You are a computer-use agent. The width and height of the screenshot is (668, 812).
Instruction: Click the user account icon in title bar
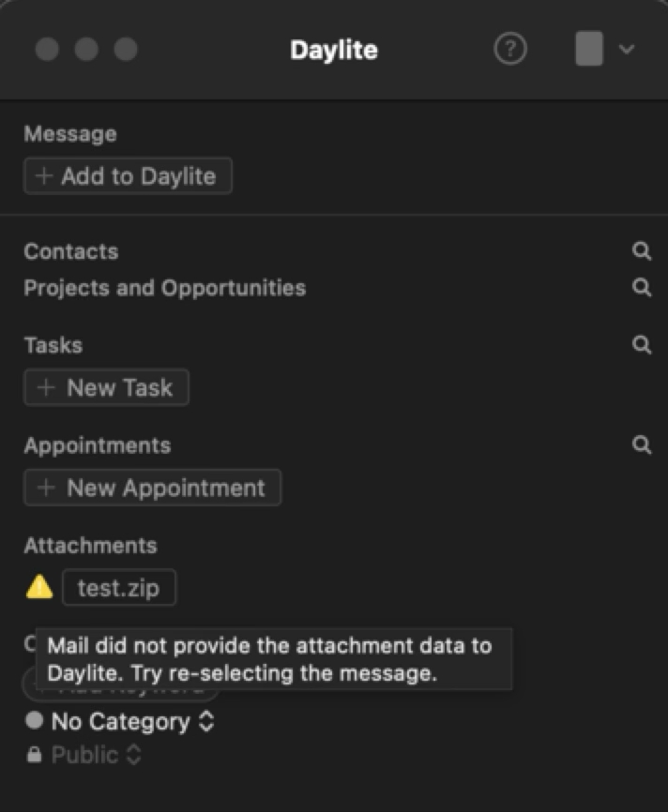[588, 49]
